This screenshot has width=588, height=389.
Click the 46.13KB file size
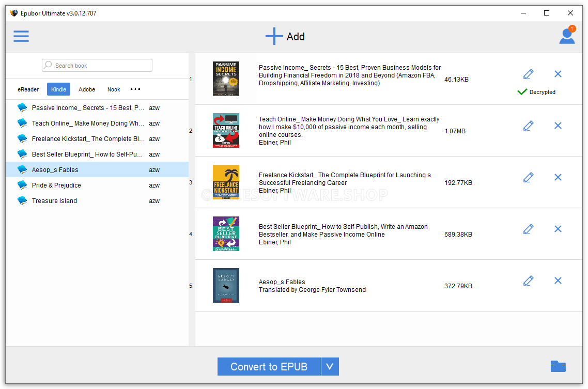click(x=456, y=80)
